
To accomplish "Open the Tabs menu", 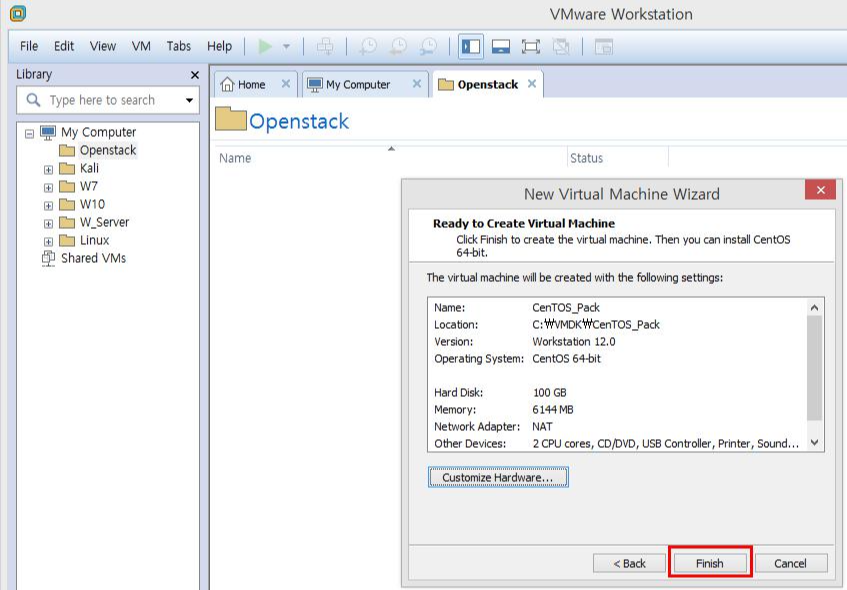I will [178, 46].
